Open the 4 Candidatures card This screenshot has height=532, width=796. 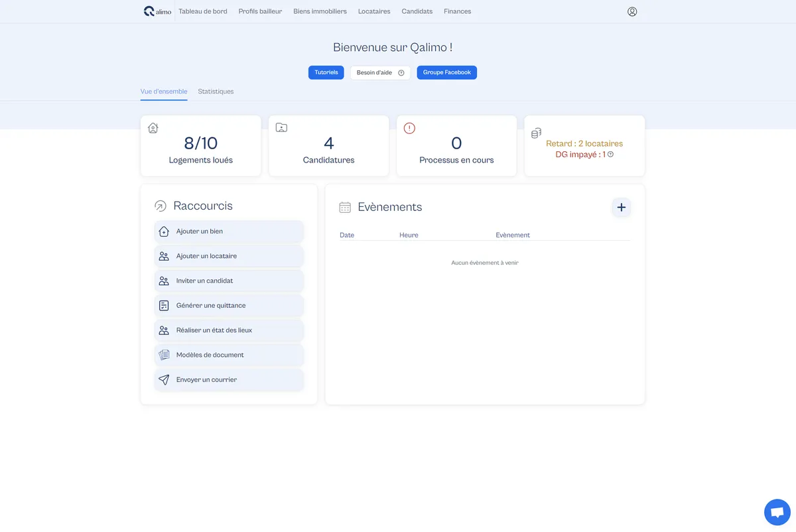pyautogui.click(x=329, y=146)
